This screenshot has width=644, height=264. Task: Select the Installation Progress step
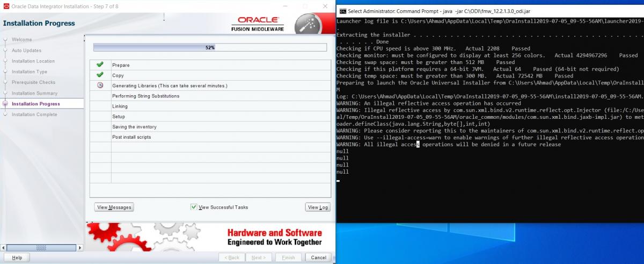pyautogui.click(x=36, y=104)
